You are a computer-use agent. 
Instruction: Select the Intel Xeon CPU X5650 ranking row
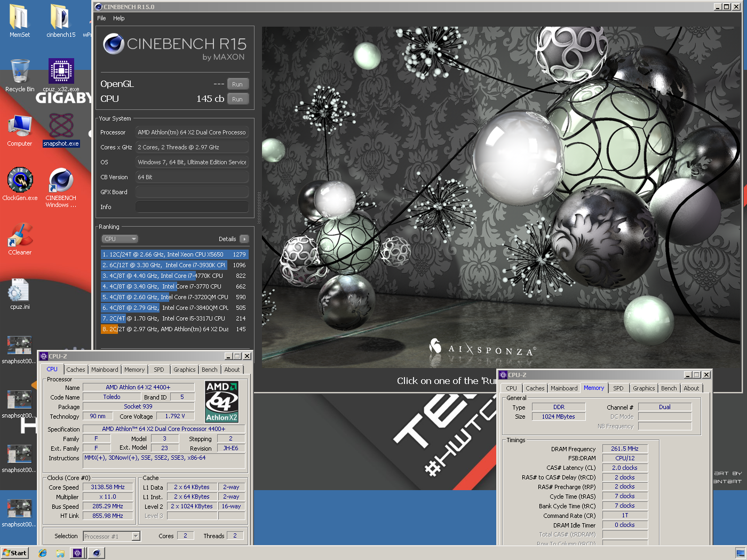pos(174,254)
